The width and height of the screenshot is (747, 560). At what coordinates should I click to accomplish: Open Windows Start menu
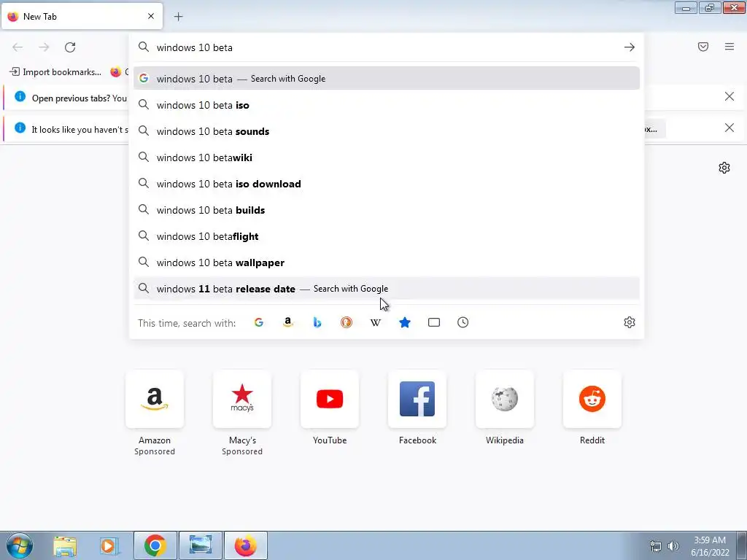20,545
